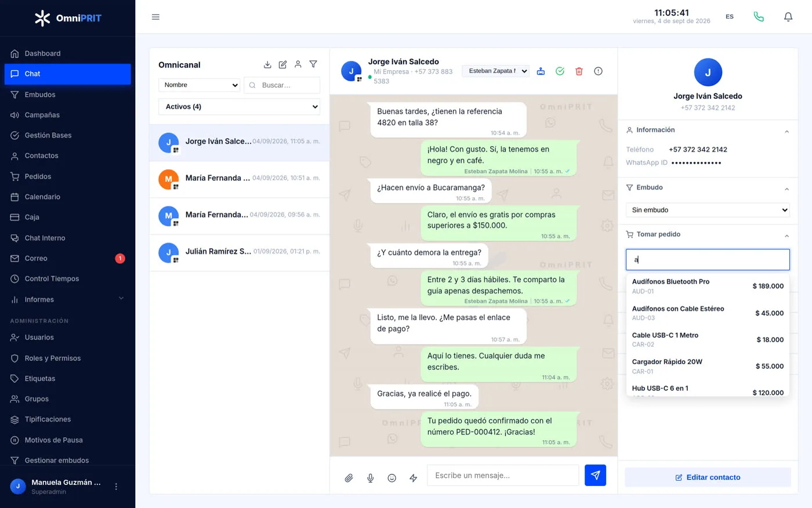The height and width of the screenshot is (508, 812).
Task: Open the Esteban Zapata agent assignment dropdown
Action: click(x=495, y=71)
